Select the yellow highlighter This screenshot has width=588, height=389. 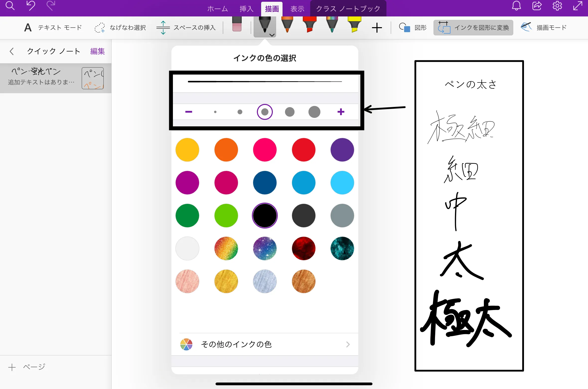point(354,25)
